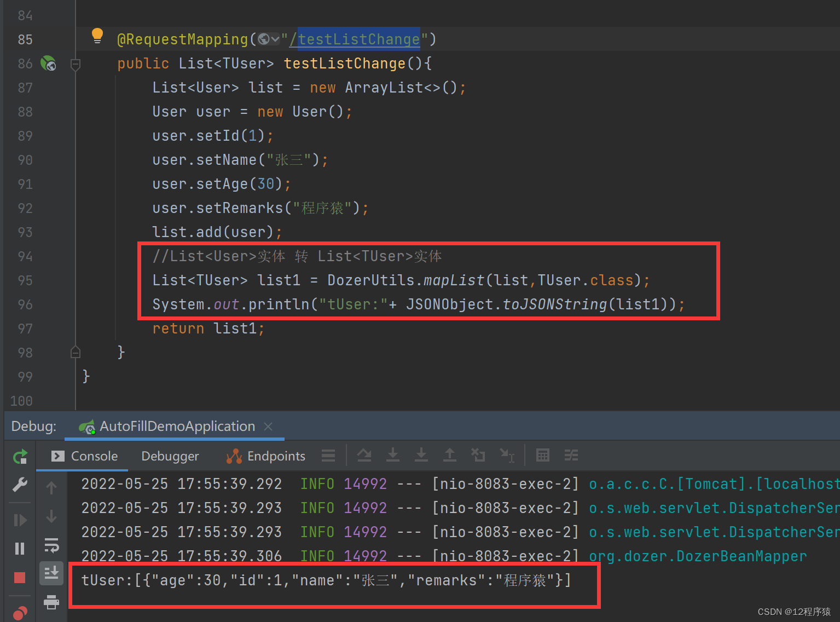Viewport: 840px width, 622px height.
Task: Click the user.setAge(30) line
Action: tap(222, 184)
